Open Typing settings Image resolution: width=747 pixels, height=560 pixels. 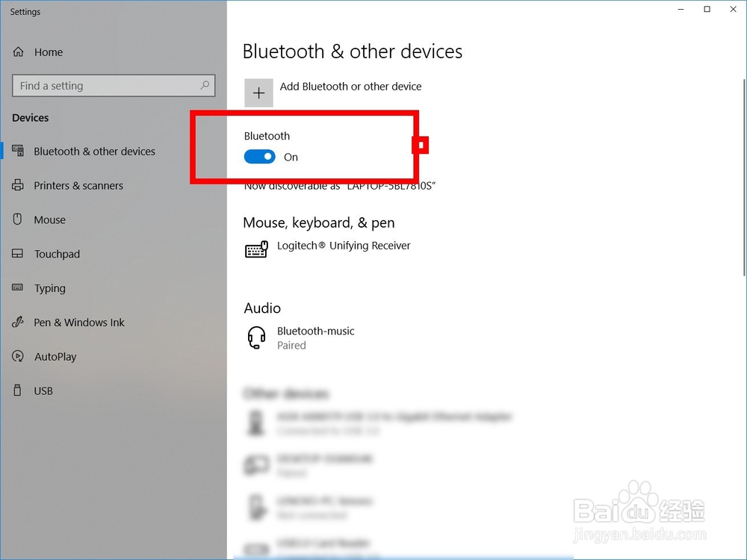49,288
